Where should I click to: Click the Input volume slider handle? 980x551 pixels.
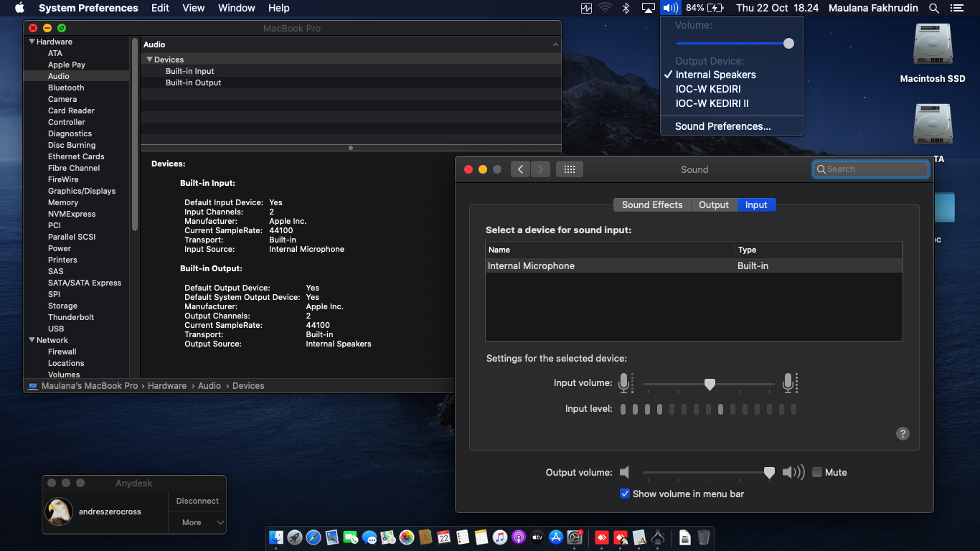710,385
